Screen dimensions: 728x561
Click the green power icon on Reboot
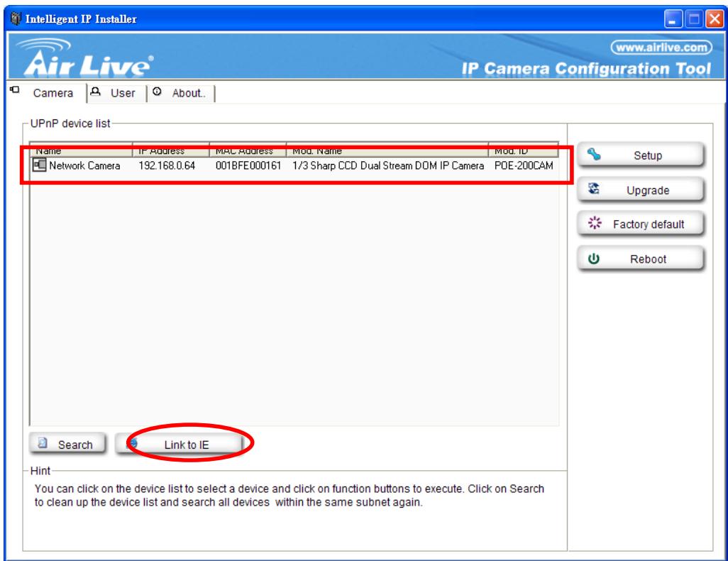(594, 258)
